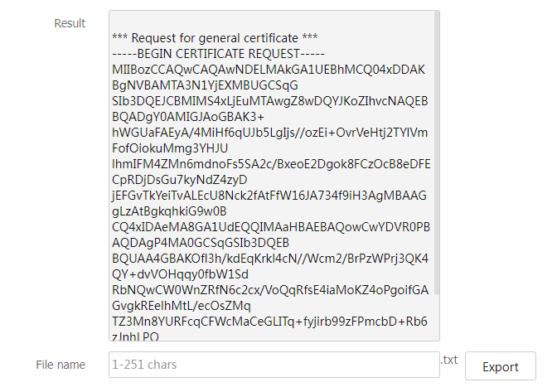Viewport: 557px width, 392px height.
Task: Click the line BgNVBAMTA3N1YjEXMBUGCSqG
Action: pos(205,85)
